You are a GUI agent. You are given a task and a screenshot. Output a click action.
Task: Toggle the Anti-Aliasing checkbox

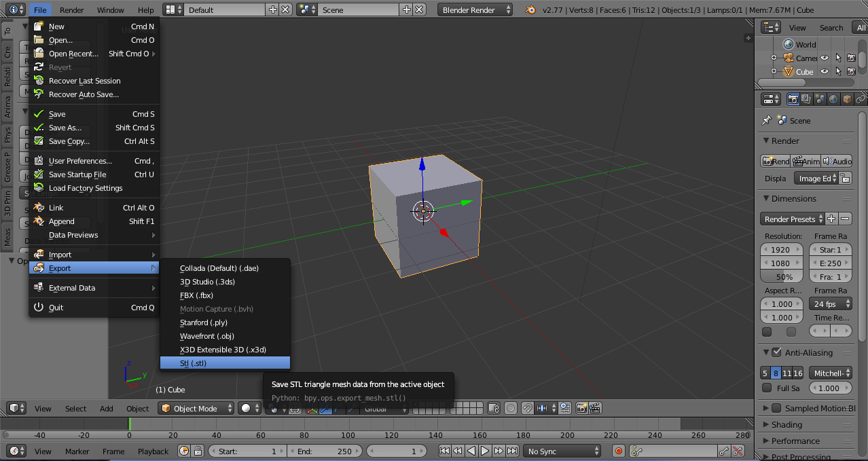pyautogui.click(x=776, y=352)
